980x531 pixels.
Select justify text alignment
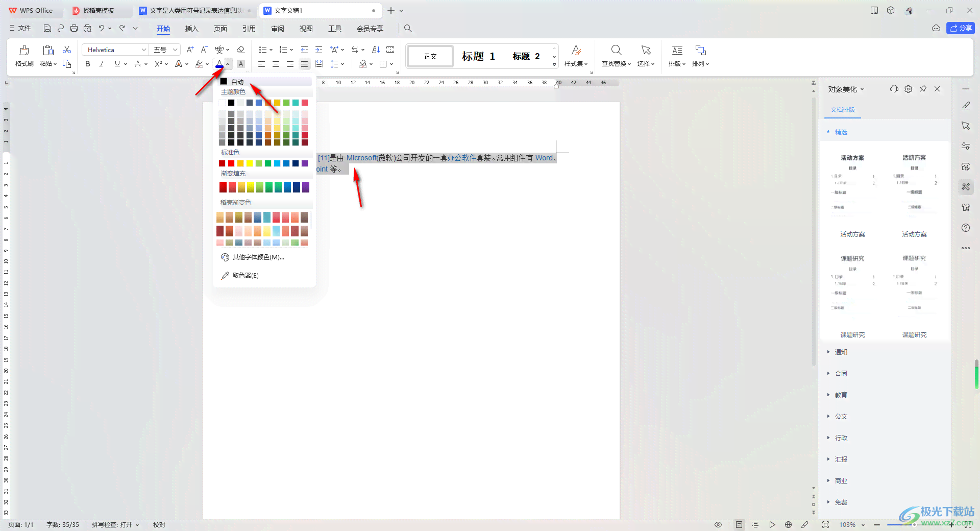[x=304, y=64]
